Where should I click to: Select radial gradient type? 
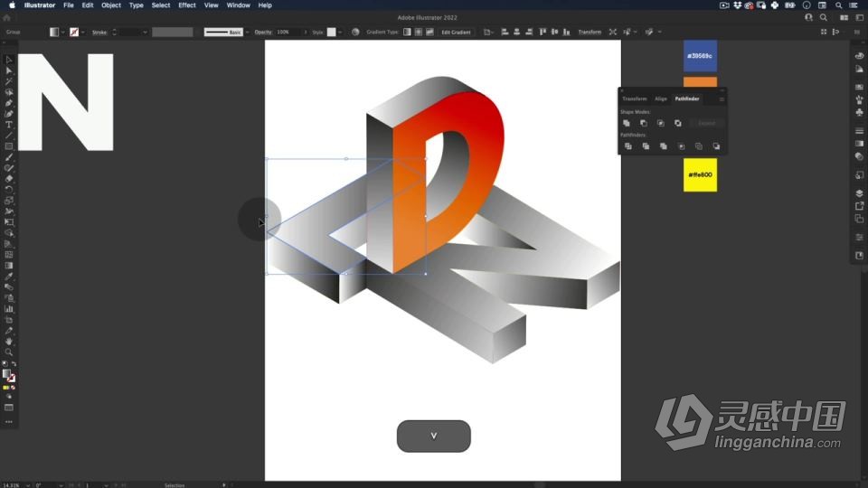419,33
